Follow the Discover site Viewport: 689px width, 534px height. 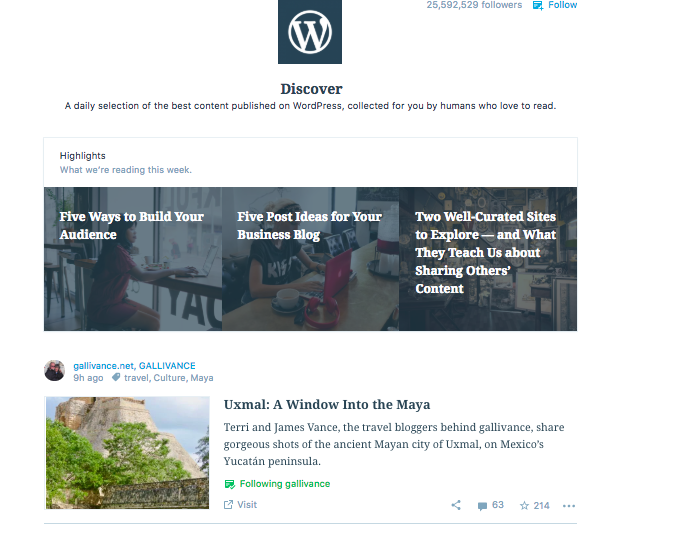tap(555, 5)
